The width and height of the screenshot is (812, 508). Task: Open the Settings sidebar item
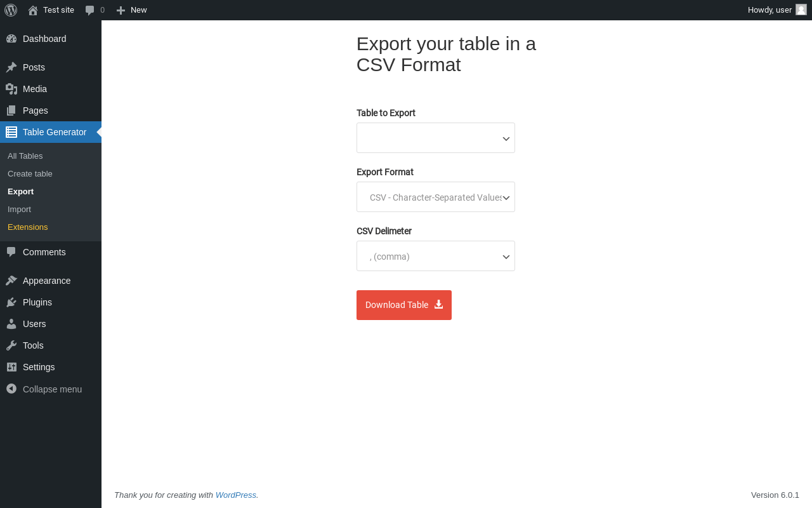pos(38,367)
